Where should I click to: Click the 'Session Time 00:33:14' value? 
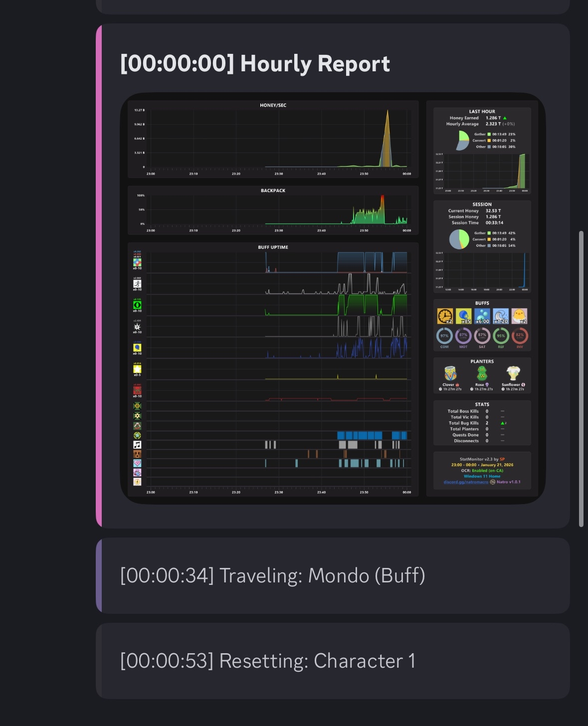pyautogui.click(x=494, y=223)
